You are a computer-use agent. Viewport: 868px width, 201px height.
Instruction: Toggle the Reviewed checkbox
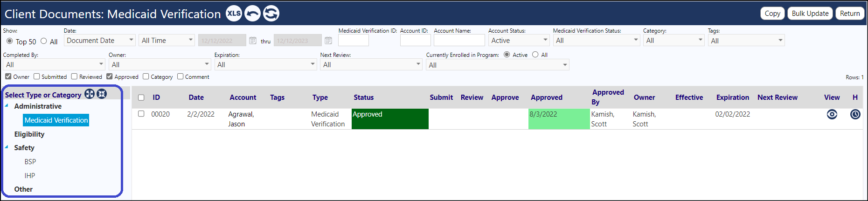point(74,76)
